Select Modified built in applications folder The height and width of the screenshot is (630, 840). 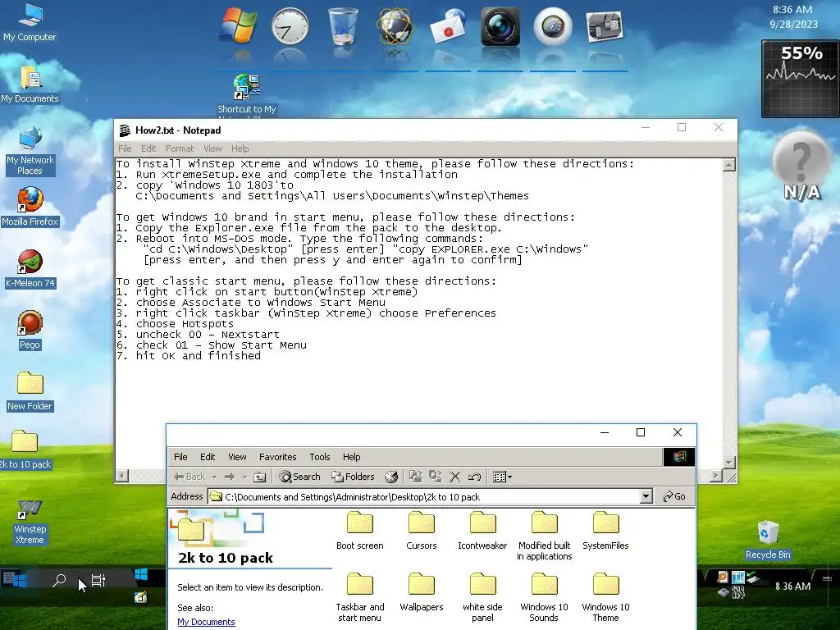545,536
